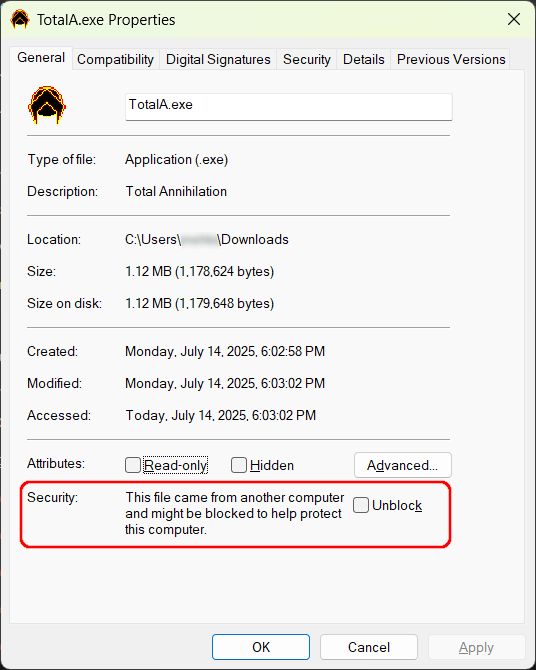Click the Accessed value "Today, July 14, 2025"
Viewport: 536px width, 670px height.
click(187, 415)
